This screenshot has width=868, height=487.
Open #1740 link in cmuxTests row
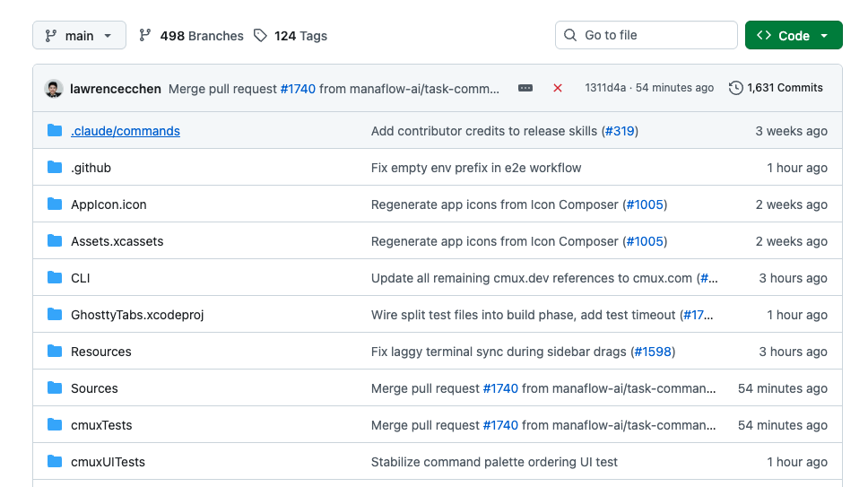pyautogui.click(x=500, y=425)
